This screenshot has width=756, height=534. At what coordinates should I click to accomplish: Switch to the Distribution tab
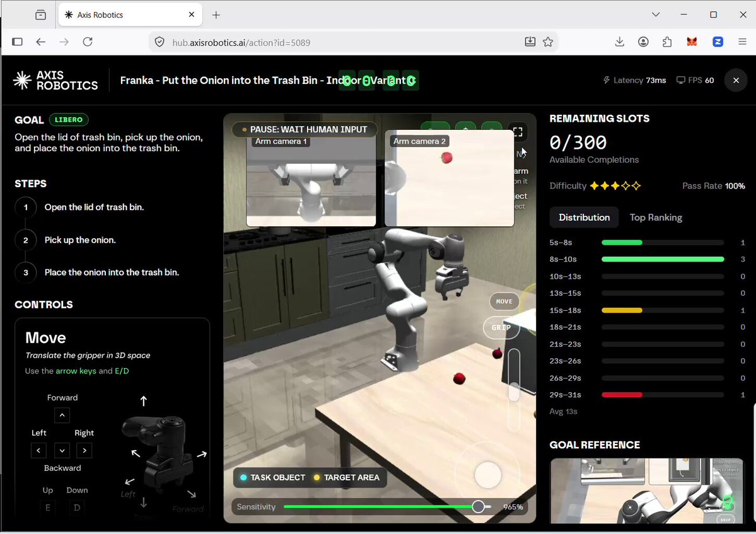pos(584,218)
